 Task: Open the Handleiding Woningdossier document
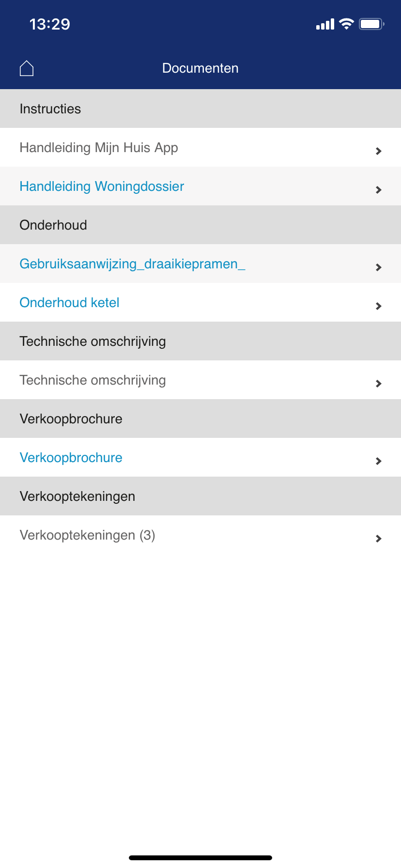[x=101, y=186]
